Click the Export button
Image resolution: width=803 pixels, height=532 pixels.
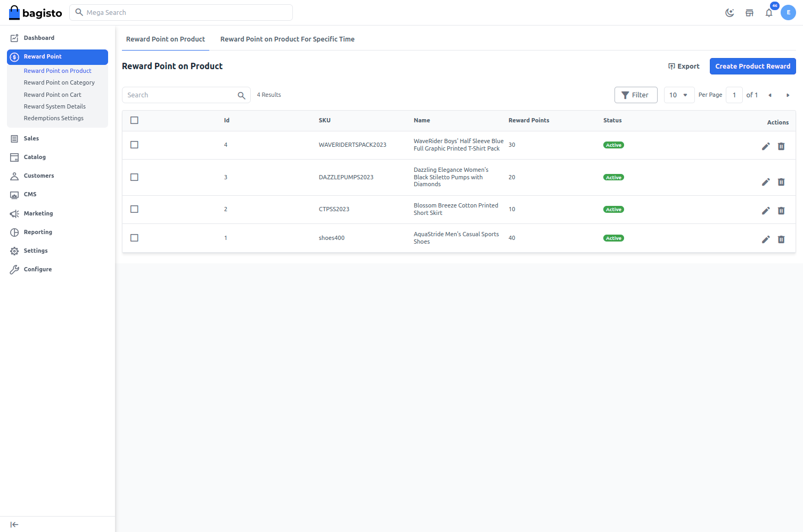pos(684,66)
